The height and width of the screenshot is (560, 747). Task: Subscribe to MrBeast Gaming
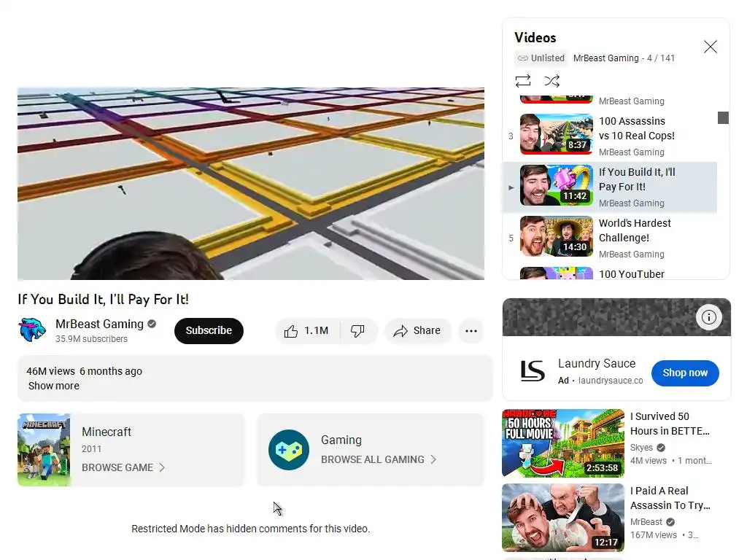[209, 331]
